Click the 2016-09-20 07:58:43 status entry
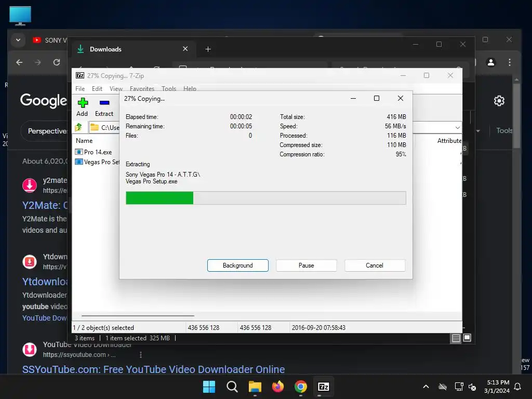 pos(318,328)
